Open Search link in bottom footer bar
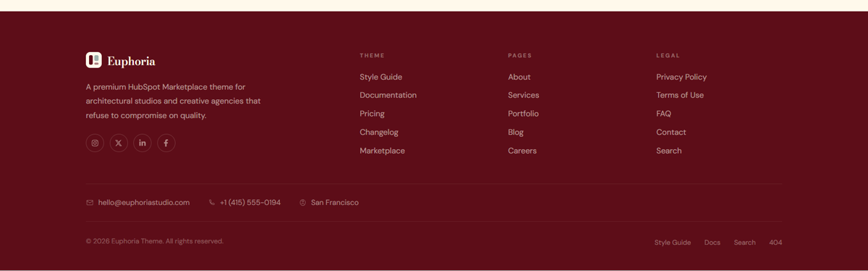The image size is (868, 271). tap(745, 243)
